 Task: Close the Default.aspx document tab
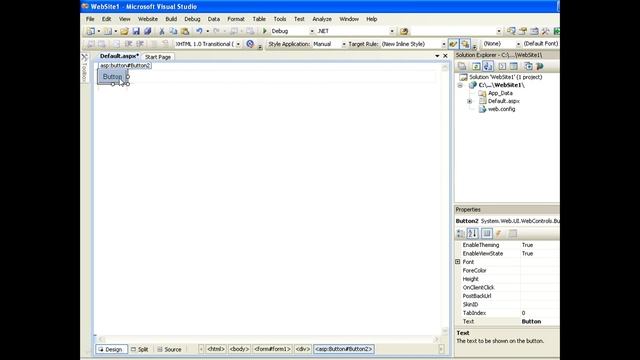[445, 56]
